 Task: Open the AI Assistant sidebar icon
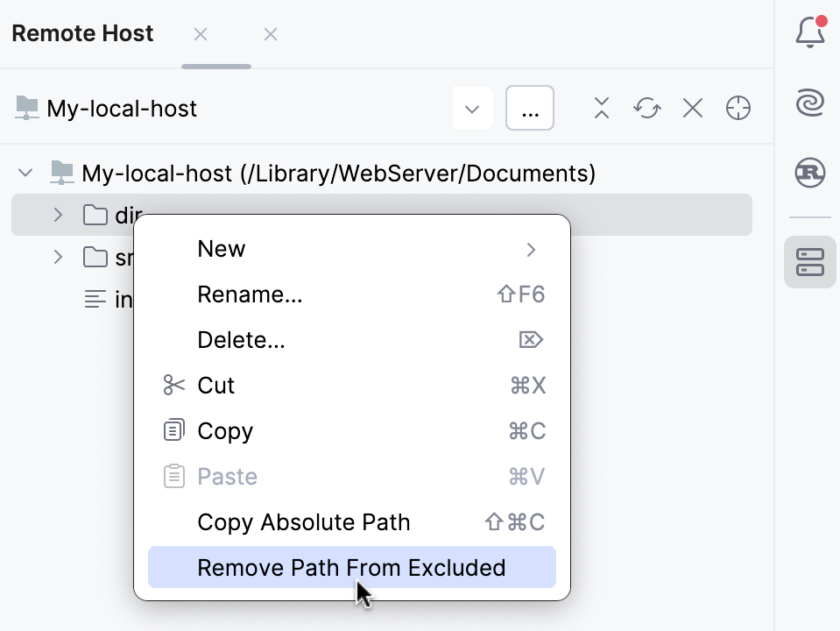tap(808, 101)
